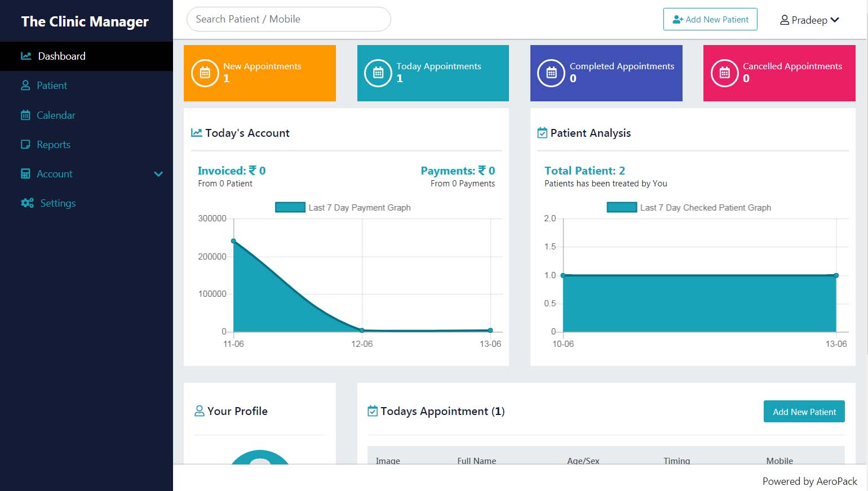Open the Dashboard sidebar item
This screenshot has width=868, height=491.
pyautogui.click(x=86, y=56)
